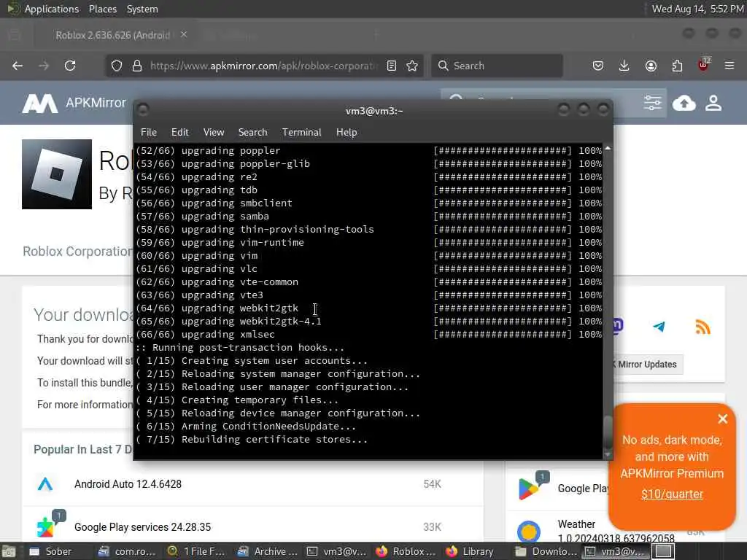The image size is (747, 560).
Task: Open Google Play services 24.28.35 link
Action: 142,527
